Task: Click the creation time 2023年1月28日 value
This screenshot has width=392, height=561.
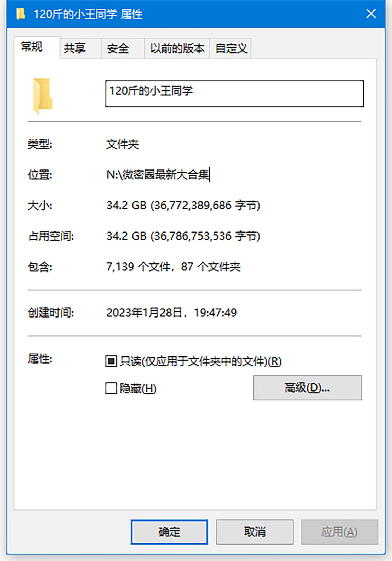Action: (x=171, y=313)
